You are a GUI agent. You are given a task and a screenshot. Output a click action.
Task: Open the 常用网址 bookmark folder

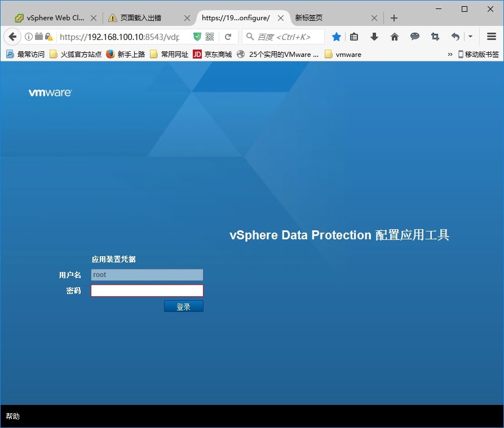tap(169, 54)
